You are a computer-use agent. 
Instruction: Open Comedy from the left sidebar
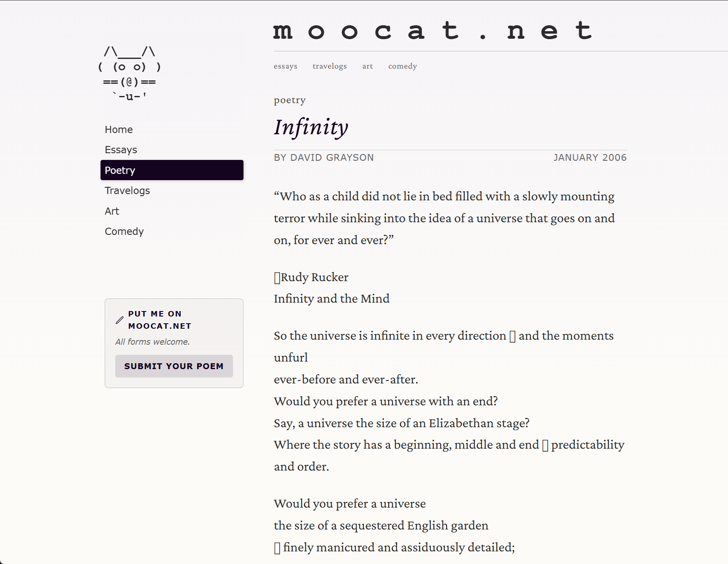pyautogui.click(x=124, y=231)
